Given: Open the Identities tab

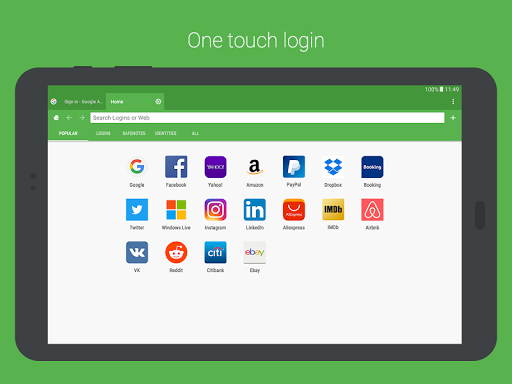Looking at the screenshot, I should (166, 133).
